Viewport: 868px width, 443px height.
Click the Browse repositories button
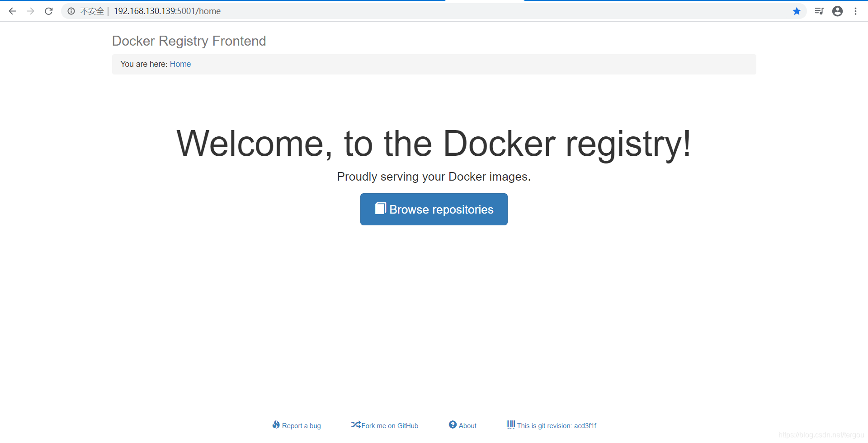tap(434, 209)
